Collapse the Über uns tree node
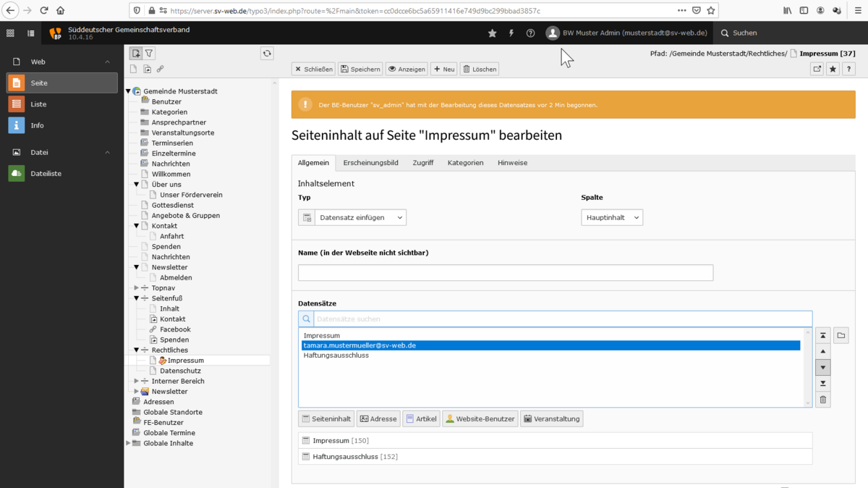Image resolution: width=868 pixels, height=488 pixels. [x=137, y=185]
